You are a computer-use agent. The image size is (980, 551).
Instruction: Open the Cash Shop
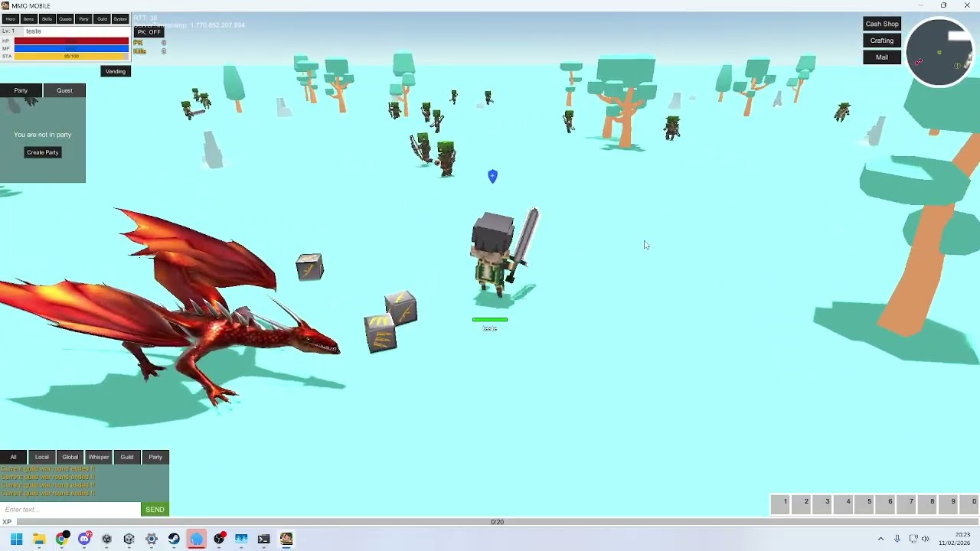(882, 24)
